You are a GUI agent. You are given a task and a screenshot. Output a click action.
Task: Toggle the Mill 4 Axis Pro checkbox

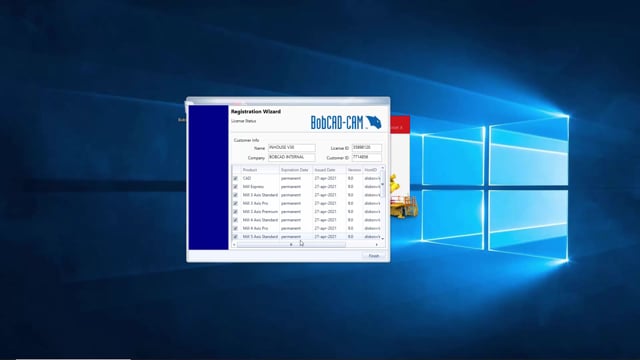[x=236, y=228]
